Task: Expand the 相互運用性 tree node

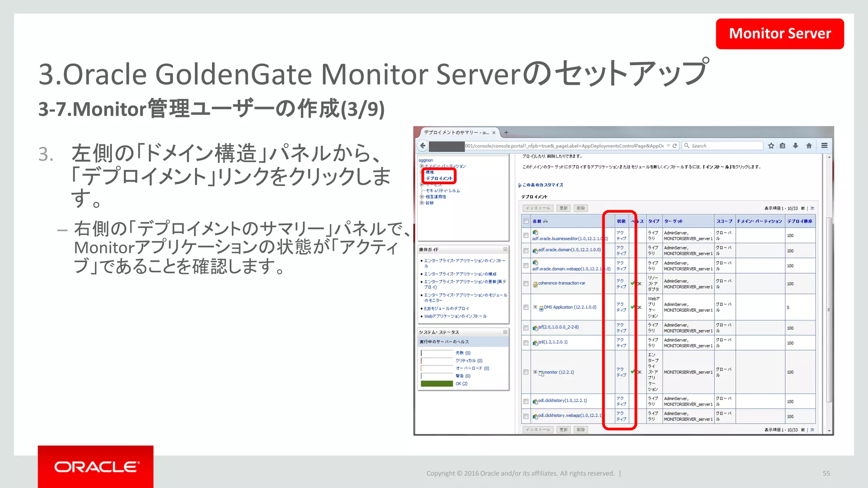Action: [x=422, y=197]
